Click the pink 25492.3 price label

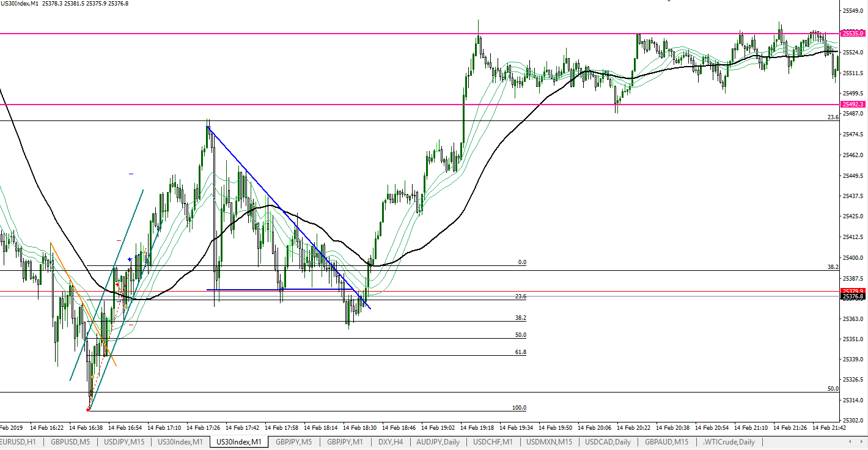(853, 105)
